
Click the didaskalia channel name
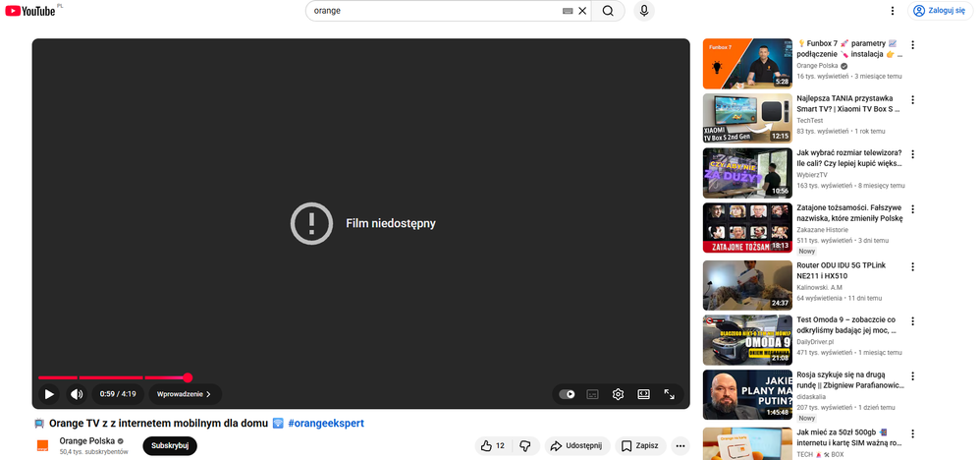tap(811, 396)
